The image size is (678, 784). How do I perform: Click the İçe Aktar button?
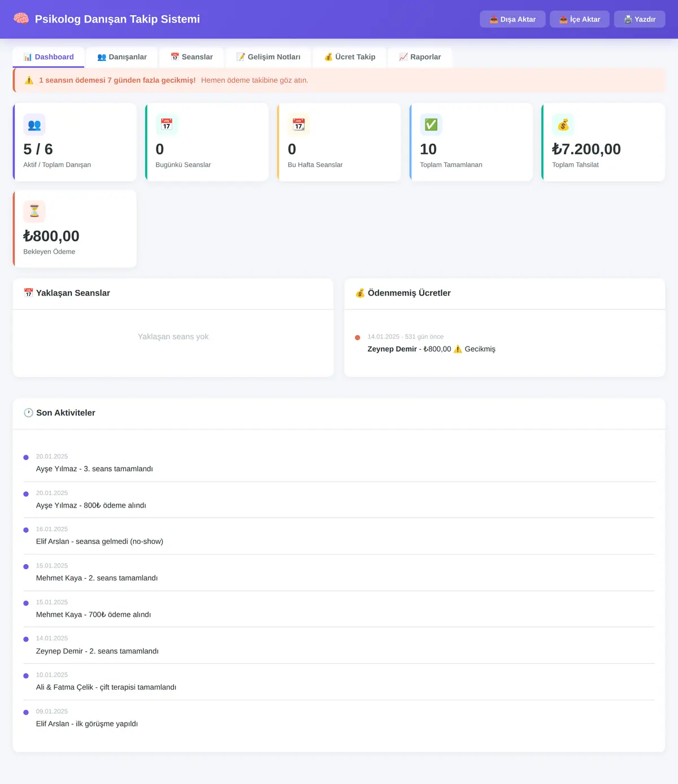click(x=580, y=19)
